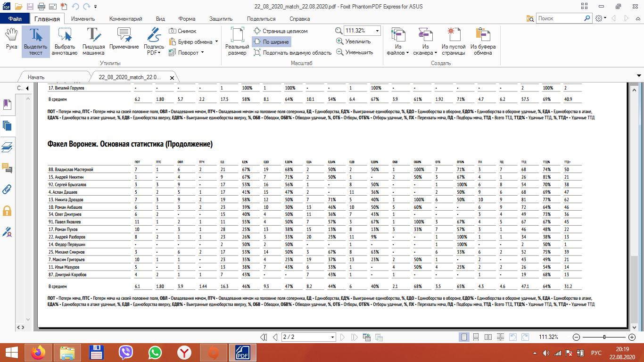Open the Bookmarks panel in left sidebar
644x362 pixels.
click(x=7, y=104)
